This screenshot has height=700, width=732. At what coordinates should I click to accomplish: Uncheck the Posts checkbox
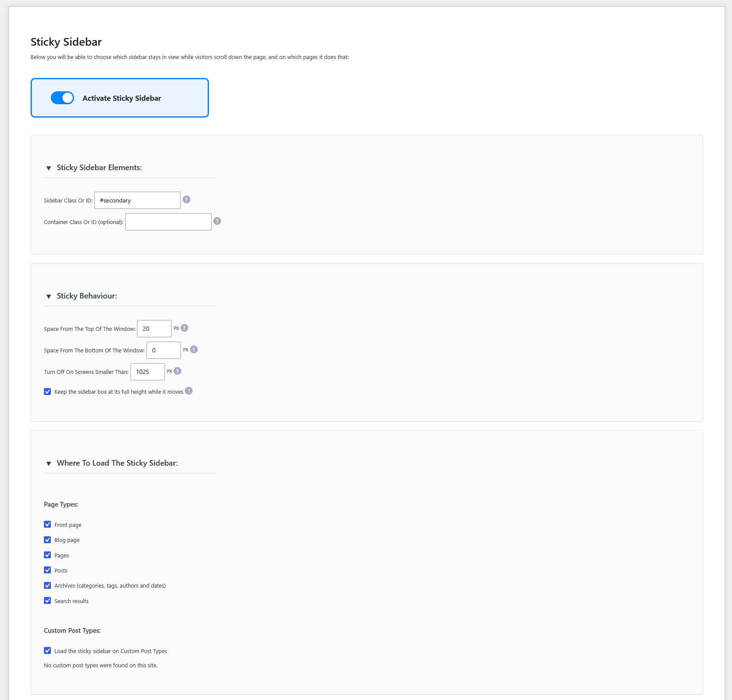pos(47,570)
